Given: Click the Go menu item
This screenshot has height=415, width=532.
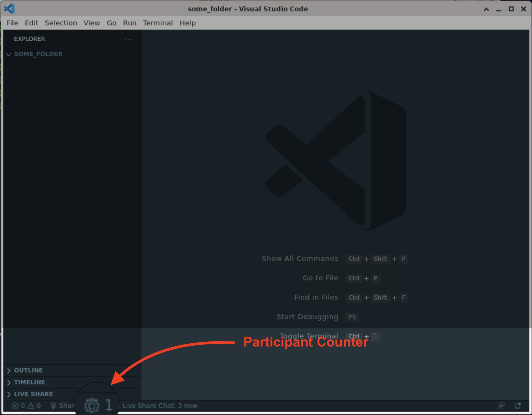Looking at the screenshot, I should click(111, 23).
